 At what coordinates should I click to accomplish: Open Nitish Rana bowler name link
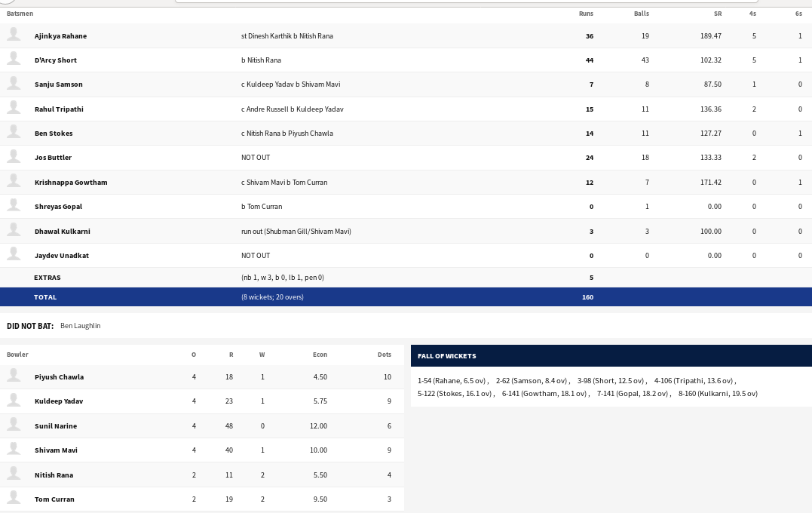54,475
